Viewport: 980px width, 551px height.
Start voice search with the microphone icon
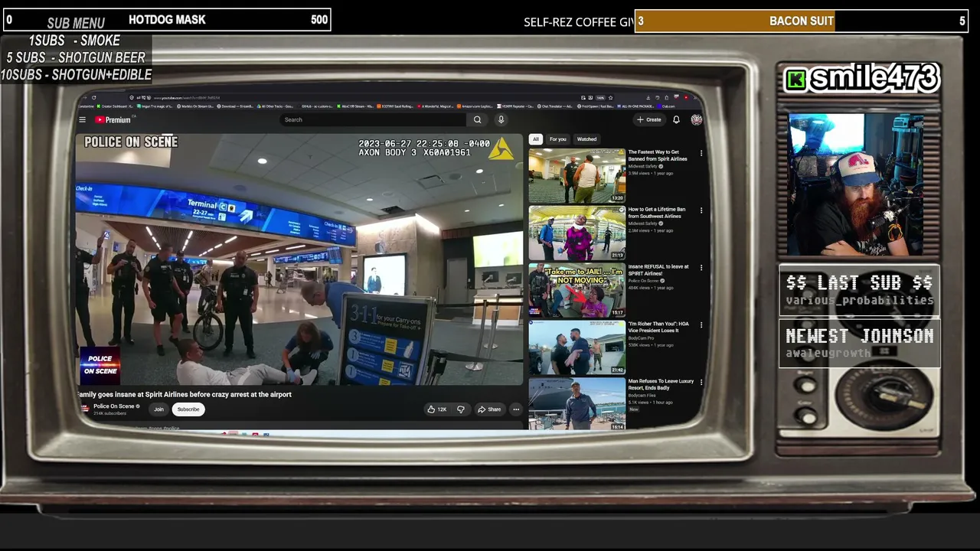[x=501, y=119]
